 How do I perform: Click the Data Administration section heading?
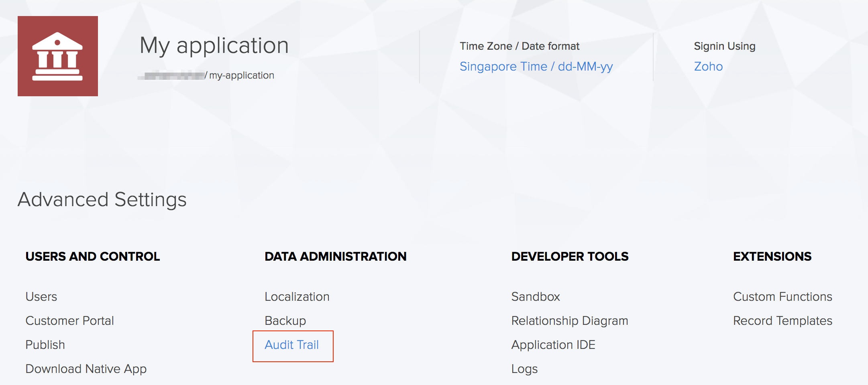coord(335,256)
